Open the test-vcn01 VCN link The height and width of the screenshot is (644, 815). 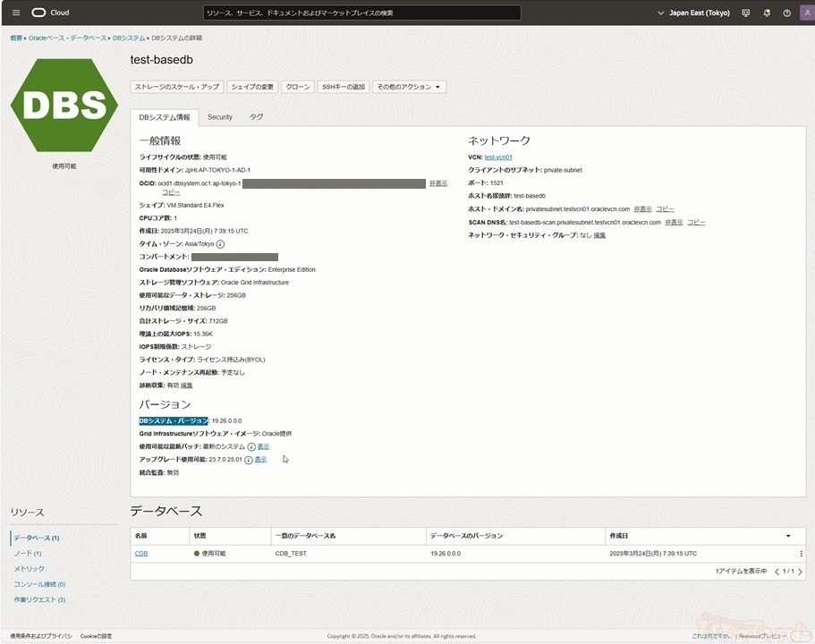(x=498, y=157)
